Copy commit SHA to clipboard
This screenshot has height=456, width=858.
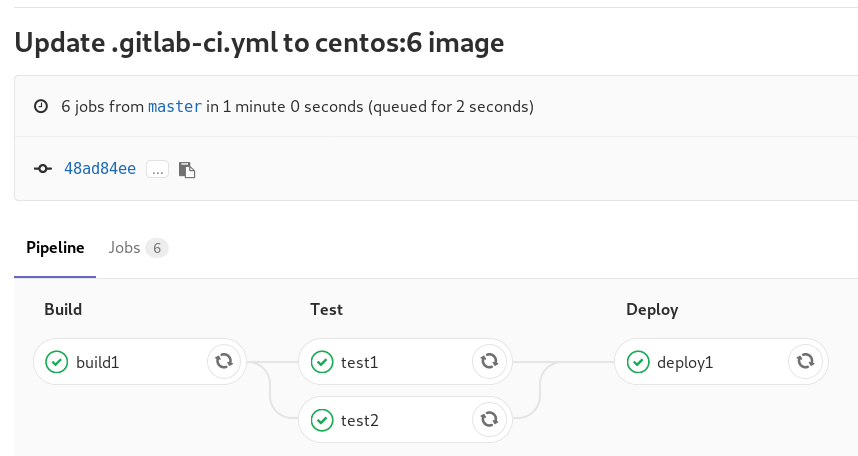coord(187,169)
